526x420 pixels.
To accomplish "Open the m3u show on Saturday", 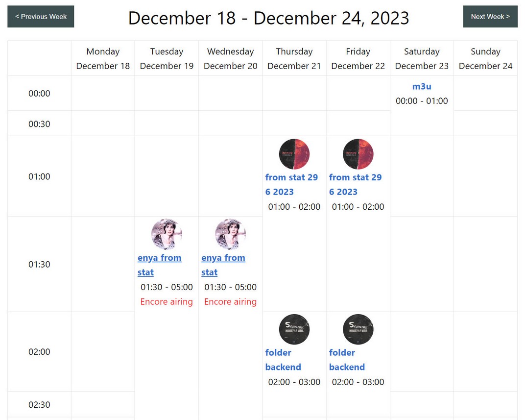I will pyautogui.click(x=422, y=87).
